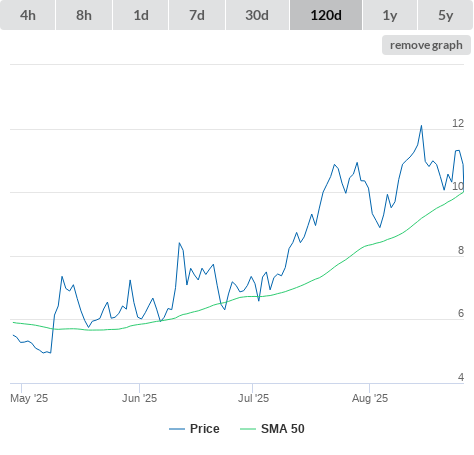Toggle the Price series in legend
474x455 pixels.
tap(194, 429)
